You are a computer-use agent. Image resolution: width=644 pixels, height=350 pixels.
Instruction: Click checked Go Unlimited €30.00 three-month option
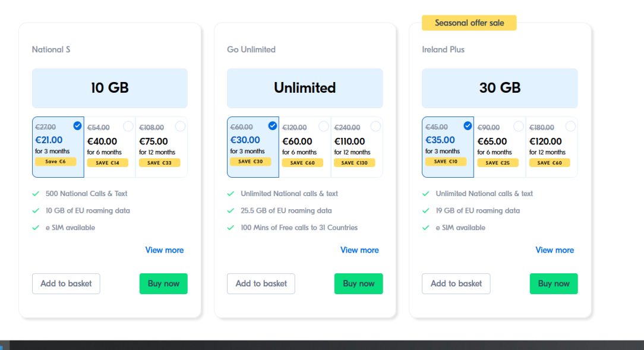tap(253, 146)
